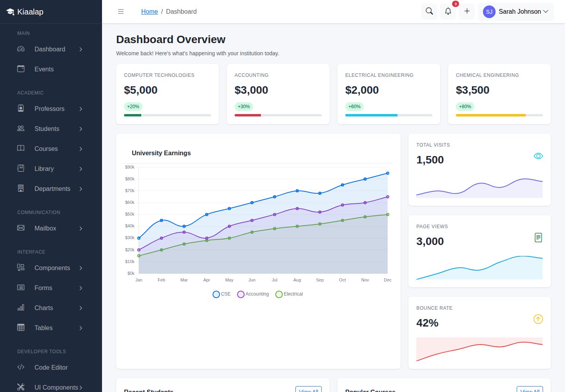The height and width of the screenshot is (392, 565).
Task: Click the Courses book icon
Action: (21, 149)
